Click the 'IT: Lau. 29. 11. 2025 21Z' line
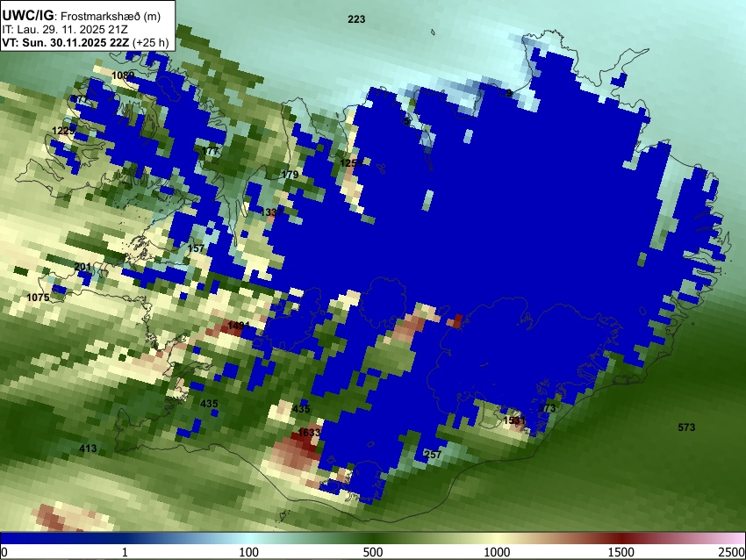The height and width of the screenshot is (560, 746). tap(65, 30)
